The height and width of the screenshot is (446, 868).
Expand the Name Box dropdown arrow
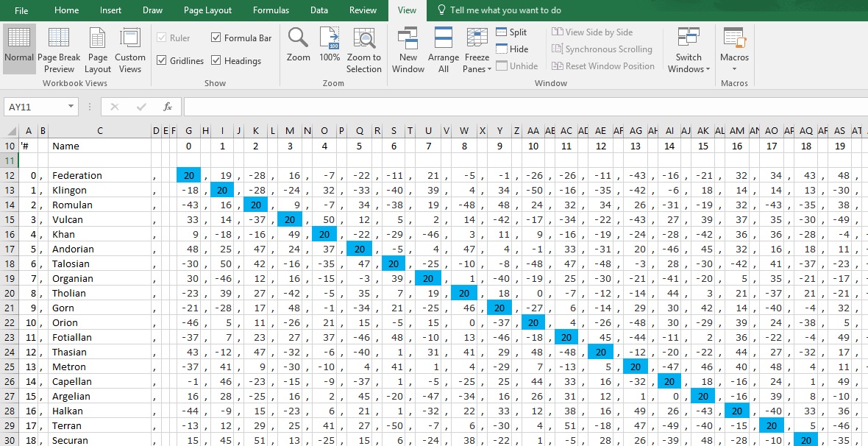pyautogui.click(x=71, y=107)
